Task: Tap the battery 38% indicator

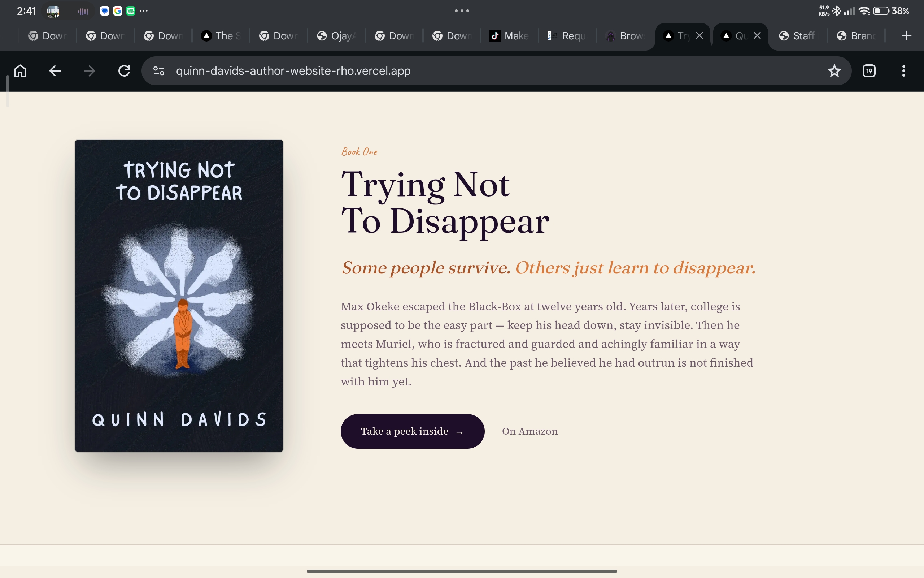Action: point(891,11)
